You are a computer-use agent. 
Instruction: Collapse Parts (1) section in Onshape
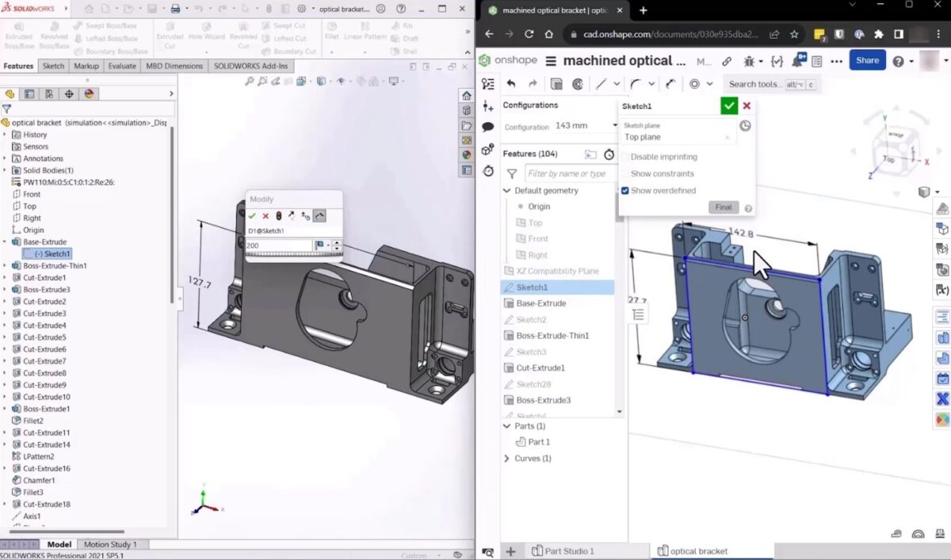(507, 426)
